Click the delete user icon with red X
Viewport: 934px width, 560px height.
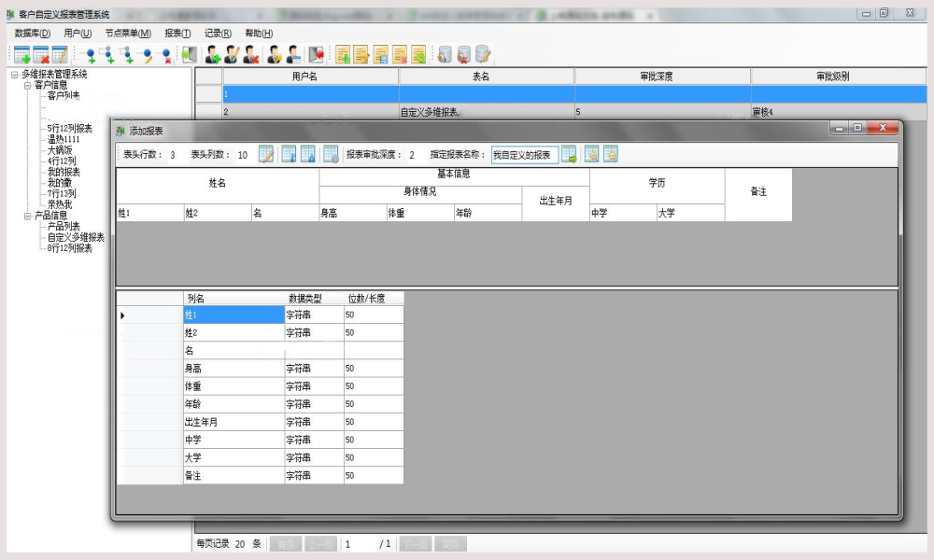click(250, 55)
